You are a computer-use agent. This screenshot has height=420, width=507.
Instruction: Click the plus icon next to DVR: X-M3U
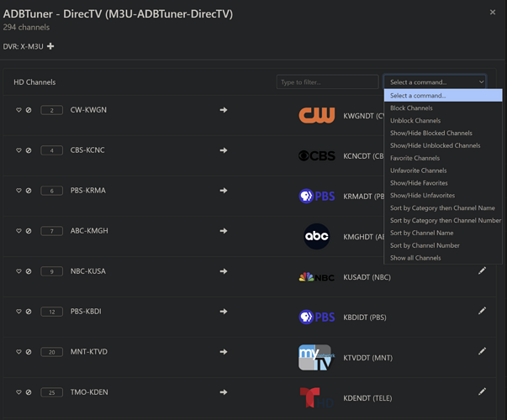50,46
